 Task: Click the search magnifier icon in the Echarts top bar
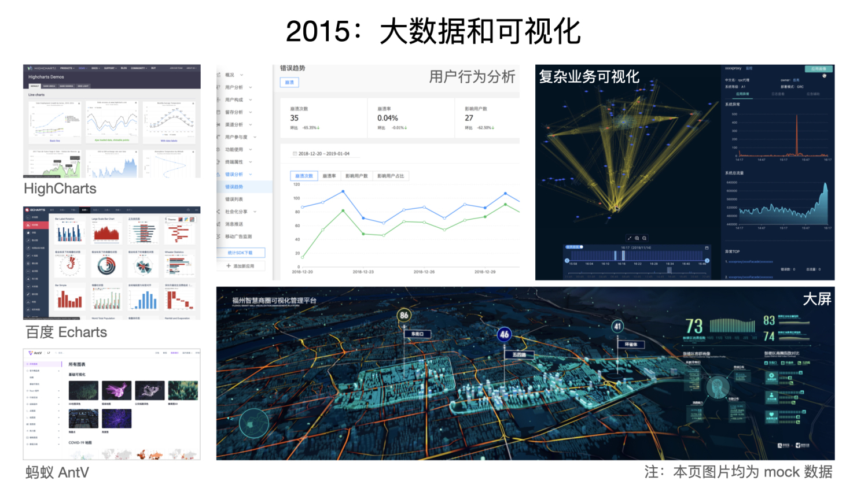tap(188, 210)
